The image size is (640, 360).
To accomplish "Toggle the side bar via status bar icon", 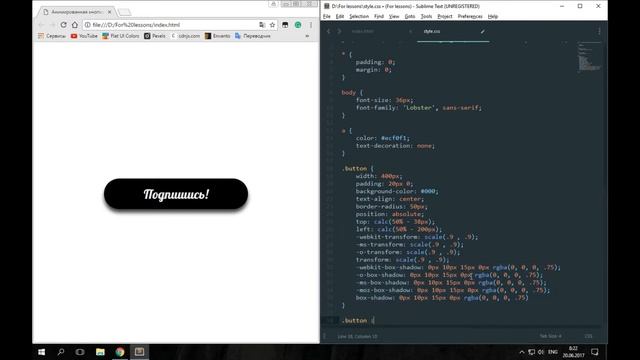I will pyautogui.click(x=325, y=336).
